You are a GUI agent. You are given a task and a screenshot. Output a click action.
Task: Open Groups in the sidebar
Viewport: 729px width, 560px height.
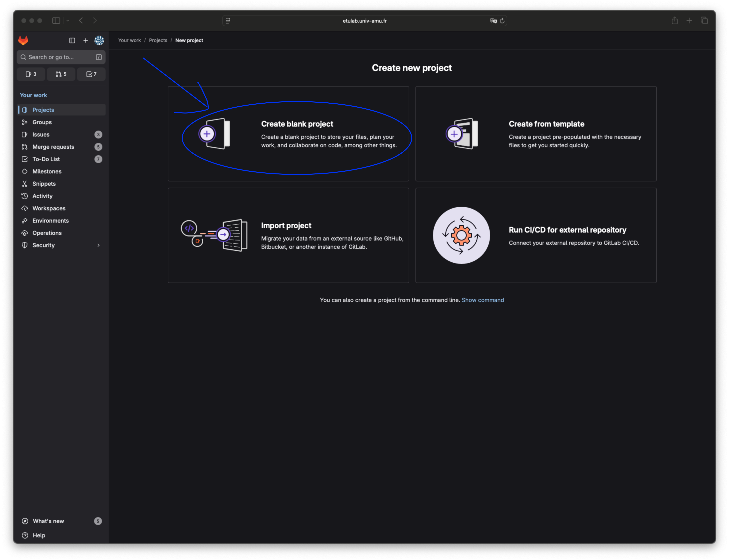(x=42, y=122)
